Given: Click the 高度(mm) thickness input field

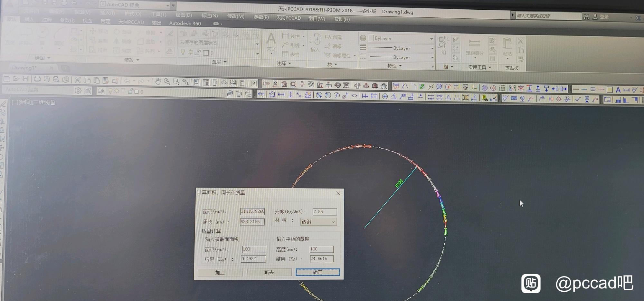Looking at the screenshot, I should click(x=321, y=249).
